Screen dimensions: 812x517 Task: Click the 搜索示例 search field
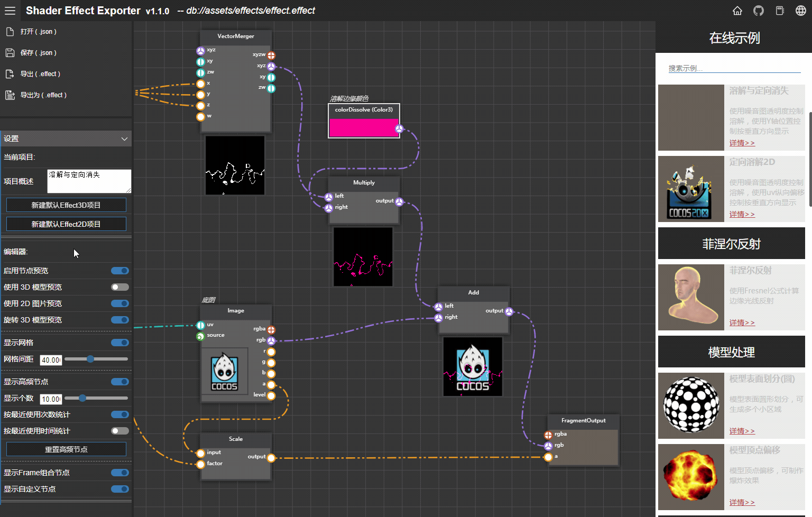(734, 68)
